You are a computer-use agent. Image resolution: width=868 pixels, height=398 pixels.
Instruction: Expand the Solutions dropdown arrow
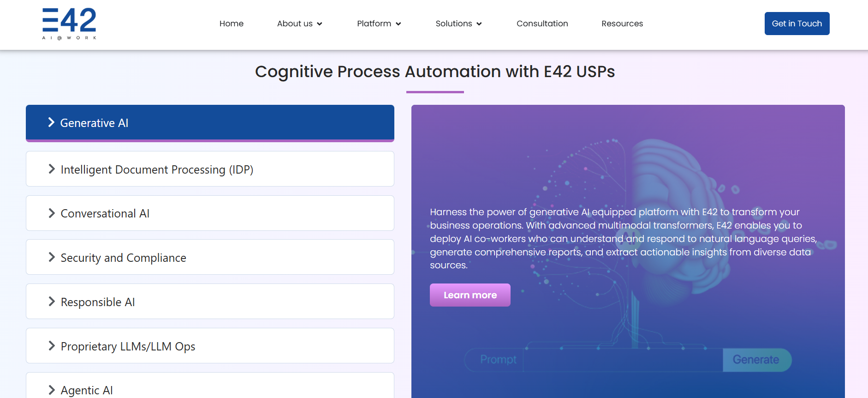[479, 24]
